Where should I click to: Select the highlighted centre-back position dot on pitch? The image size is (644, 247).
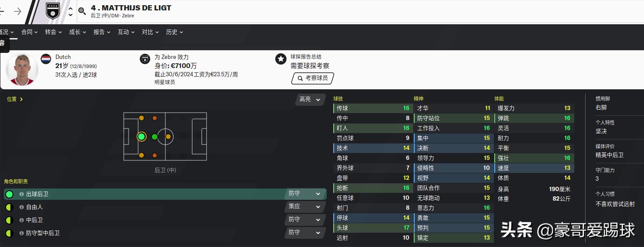coord(142,137)
